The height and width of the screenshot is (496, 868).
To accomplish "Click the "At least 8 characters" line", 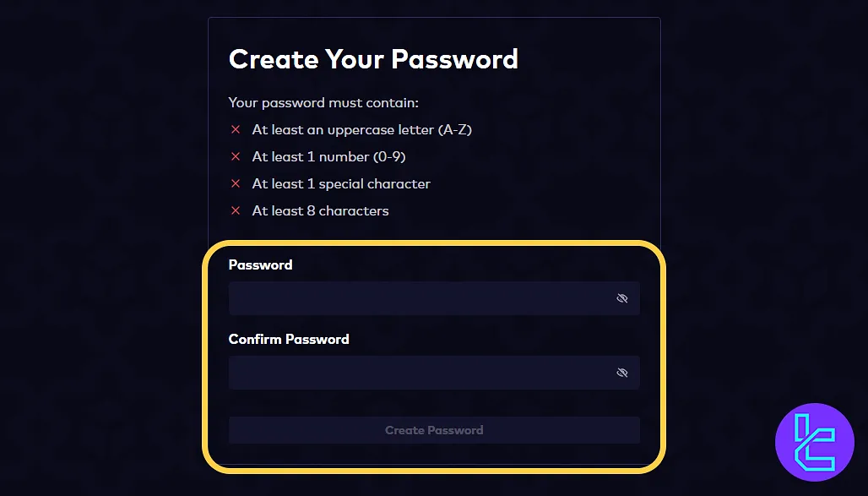I will (321, 211).
